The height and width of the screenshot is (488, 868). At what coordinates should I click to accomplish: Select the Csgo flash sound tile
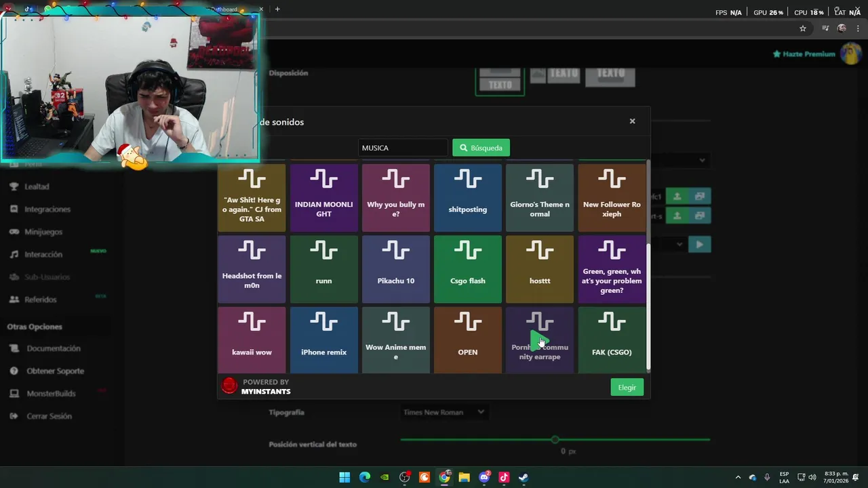pos(467,269)
